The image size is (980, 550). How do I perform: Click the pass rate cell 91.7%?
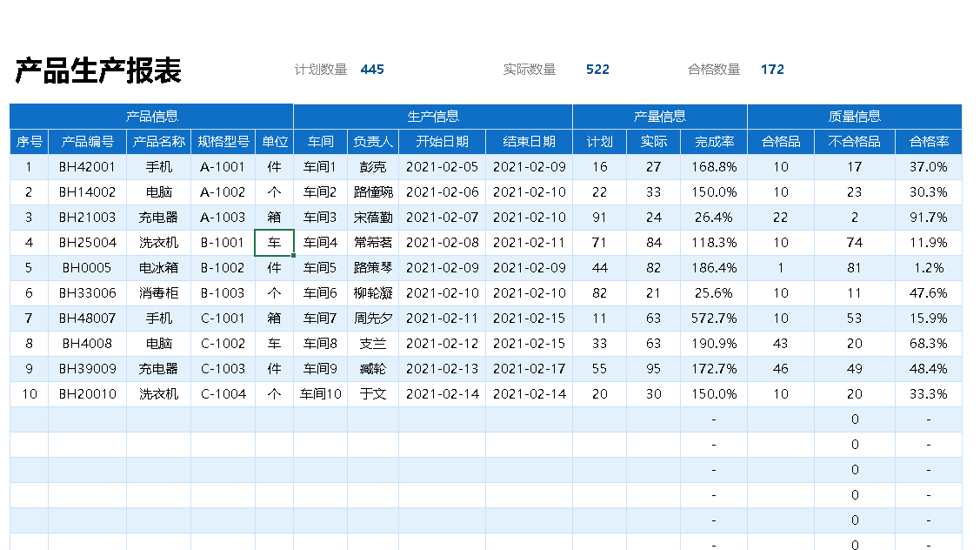(x=929, y=218)
